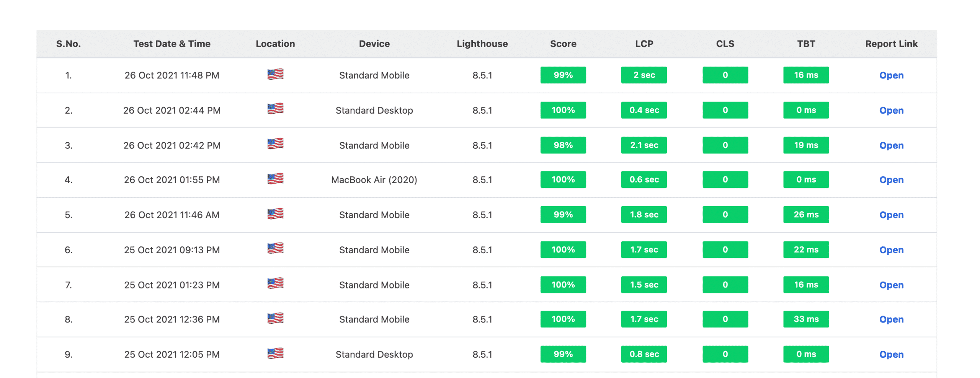Click the US flag in row 7
Image resolution: width=980 pixels, height=378 pixels.
275,283
